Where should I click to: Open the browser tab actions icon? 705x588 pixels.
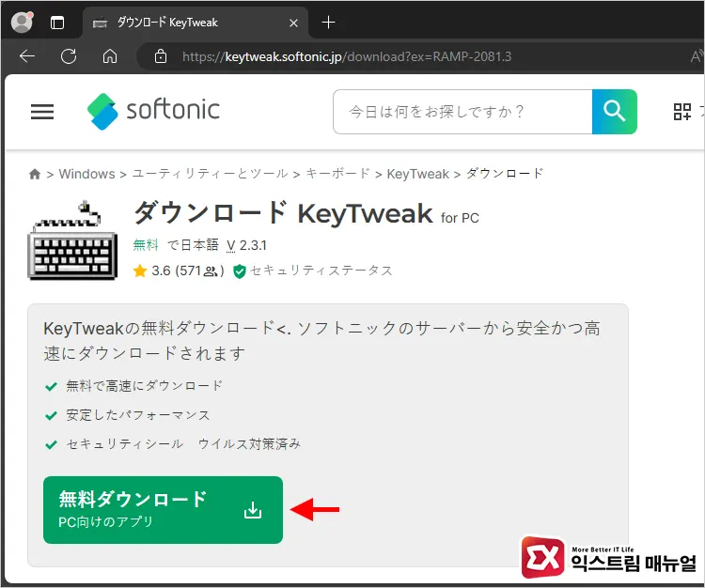(57, 22)
